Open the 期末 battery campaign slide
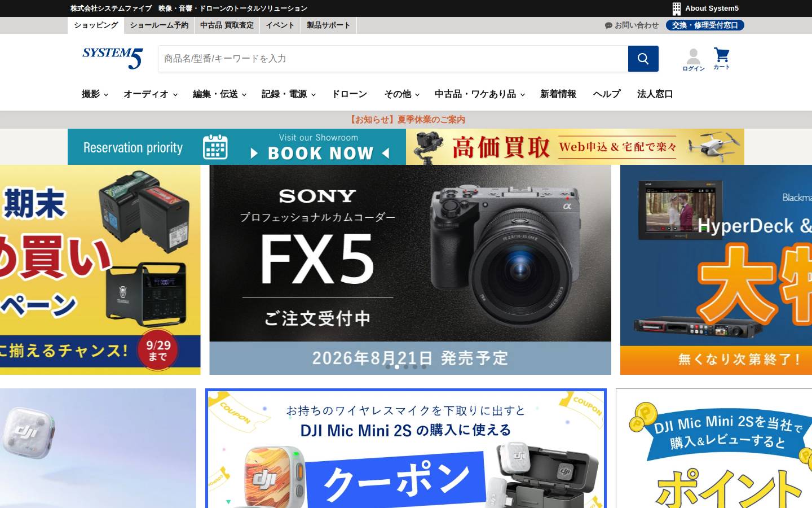812x508 pixels. coord(100,270)
